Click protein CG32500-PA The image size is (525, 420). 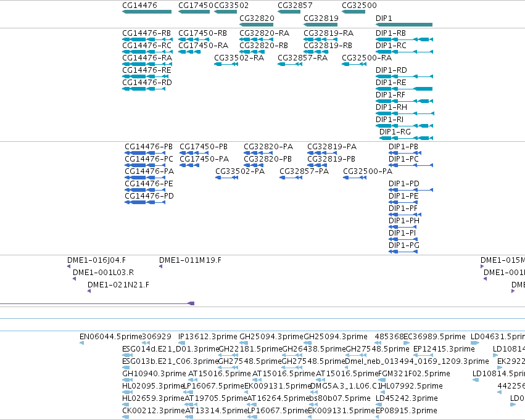point(355,178)
